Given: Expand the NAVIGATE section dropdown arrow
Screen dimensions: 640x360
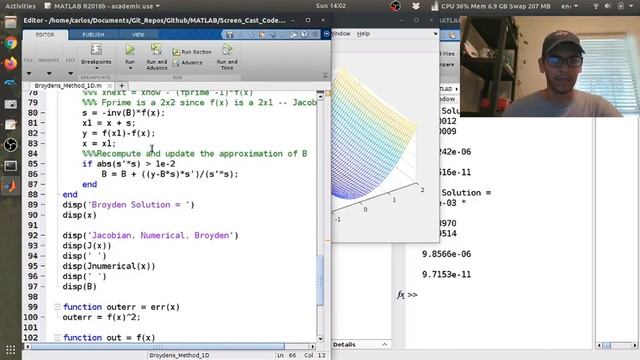Looking at the screenshot, I should [x=49, y=73].
